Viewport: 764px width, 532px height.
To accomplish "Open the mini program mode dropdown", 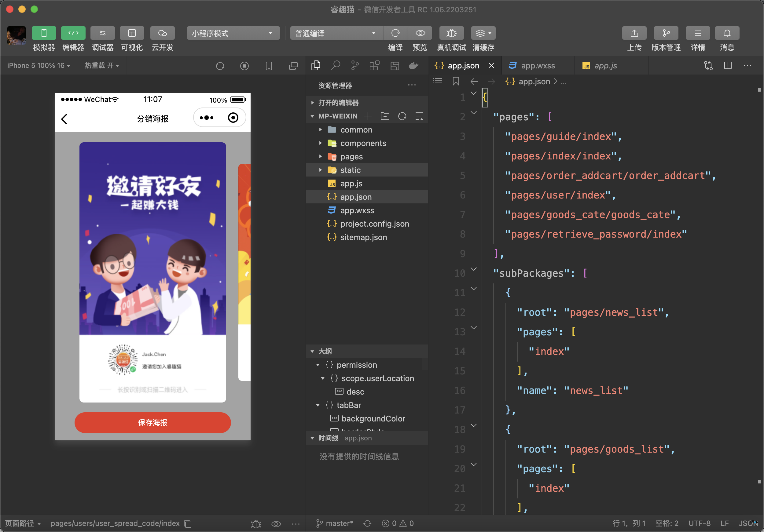I will [233, 33].
